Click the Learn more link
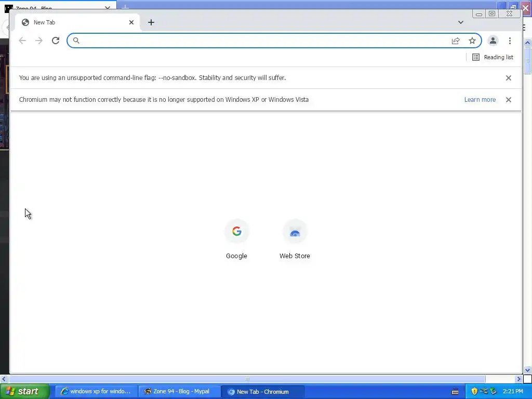 (480, 100)
